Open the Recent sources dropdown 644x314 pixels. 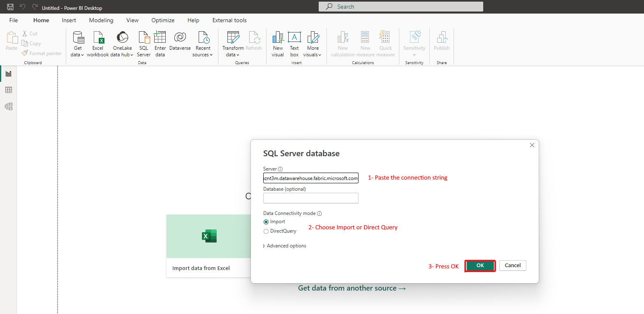coord(202,43)
